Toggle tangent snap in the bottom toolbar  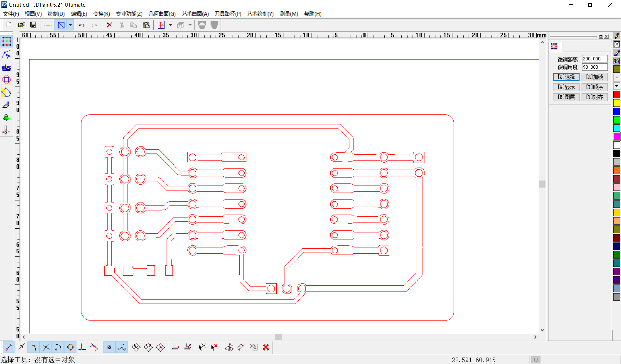[x=94, y=347]
